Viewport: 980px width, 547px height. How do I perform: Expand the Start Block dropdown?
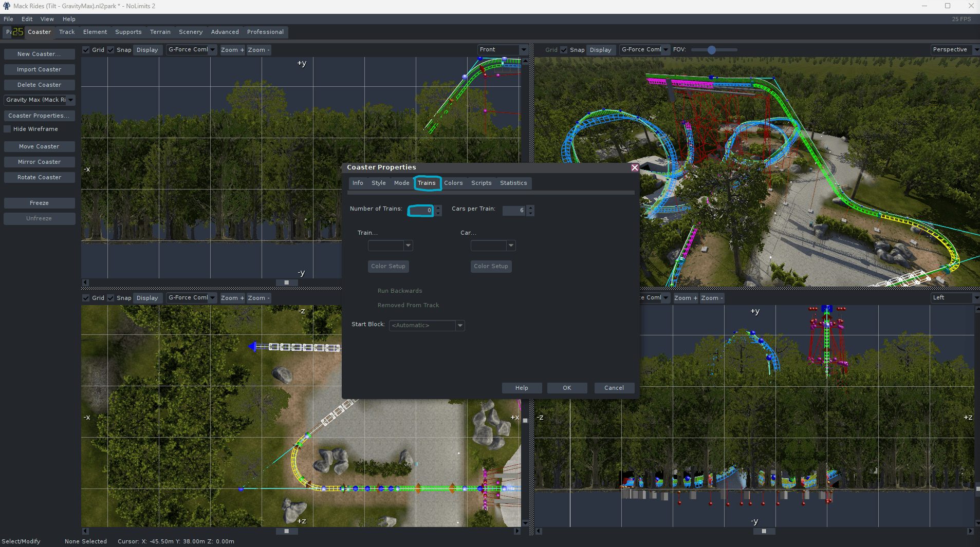click(427, 325)
